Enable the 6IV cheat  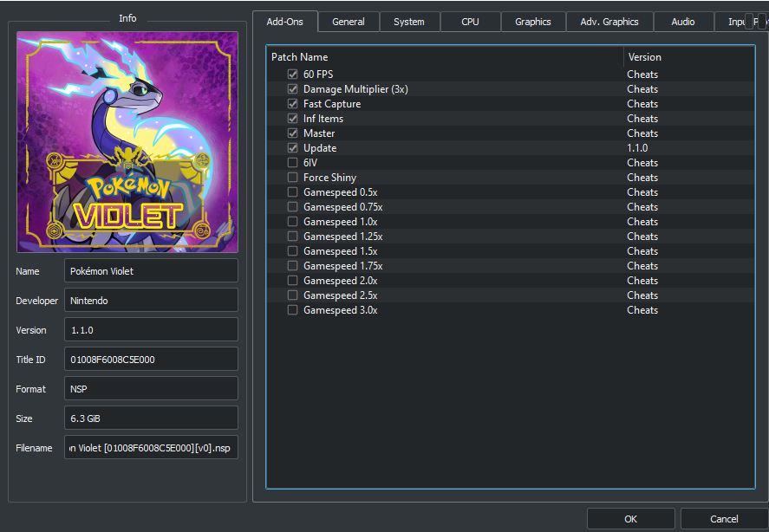point(292,162)
